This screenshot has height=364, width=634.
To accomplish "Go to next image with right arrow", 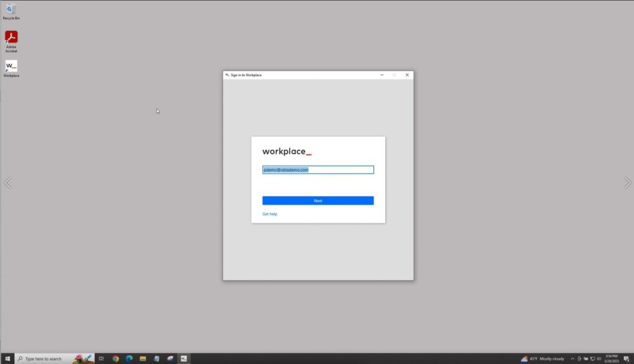I will (x=627, y=183).
